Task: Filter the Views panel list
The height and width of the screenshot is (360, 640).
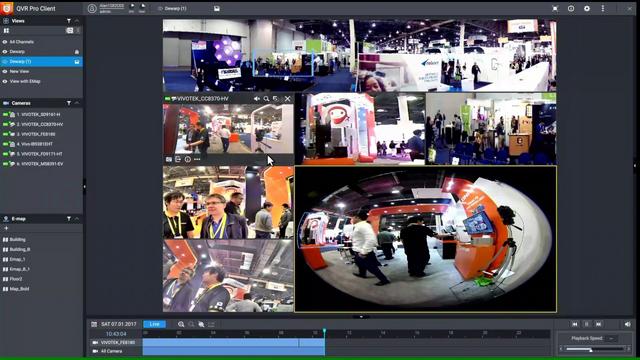Action: [69, 21]
